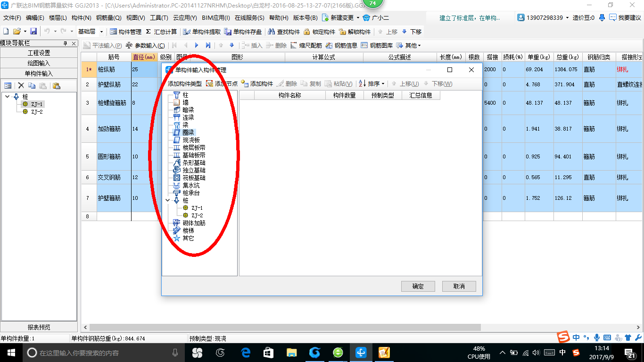Click 添加节点 icon in dialog toolbar
This screenshot has height=362, width=644.
(222, 83)
